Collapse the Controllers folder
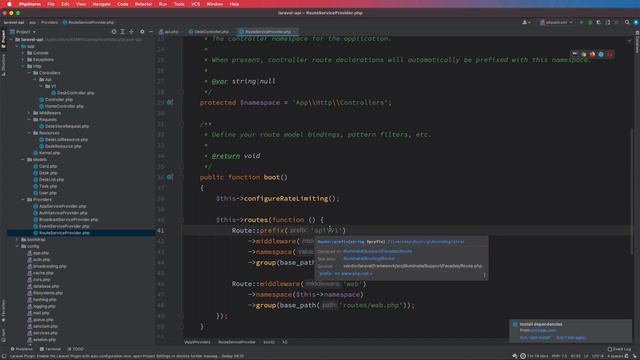Viewport: 640px width, 360px height. [29, 73]
